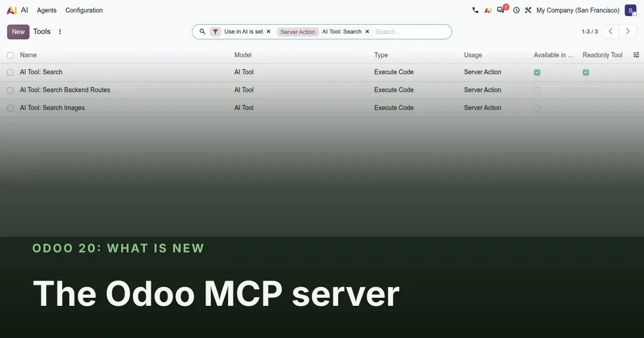Click Model 'AI Tool' in Search Backend Routes row
Image resolution: width=644 pixels, height=338 pixels.
point(244,90)
